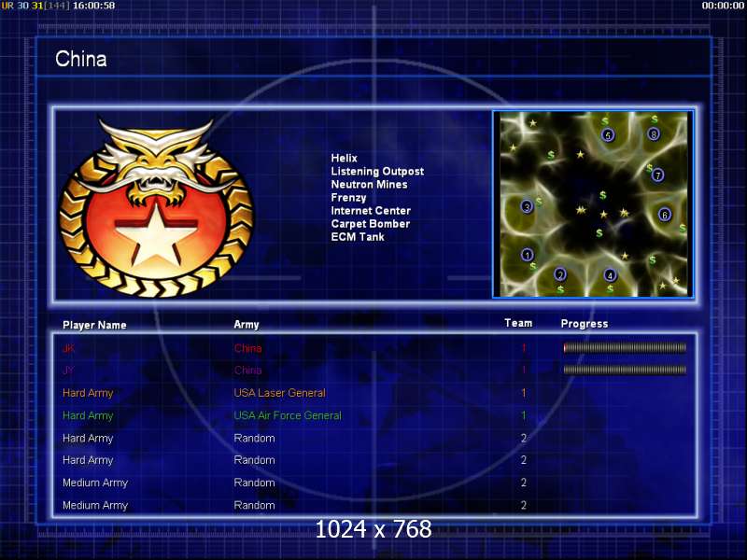747x560 pixels.
Task: Click Hard Army name beside USA Air Force General
Action: [88, 415]
